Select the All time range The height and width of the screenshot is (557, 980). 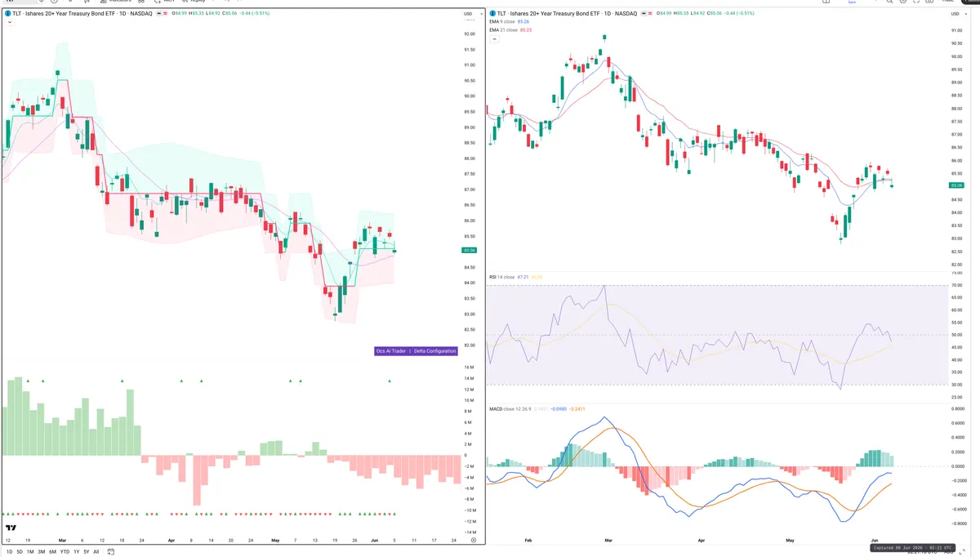[96, 551]
